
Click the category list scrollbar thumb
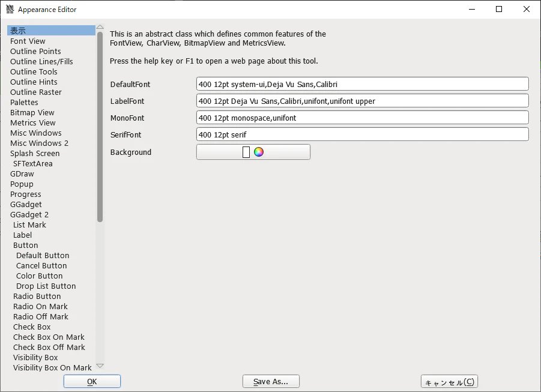point(100,127)
